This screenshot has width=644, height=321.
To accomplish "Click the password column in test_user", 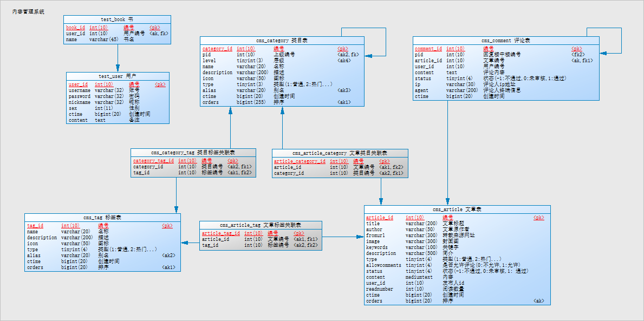I will coord(118,96).
